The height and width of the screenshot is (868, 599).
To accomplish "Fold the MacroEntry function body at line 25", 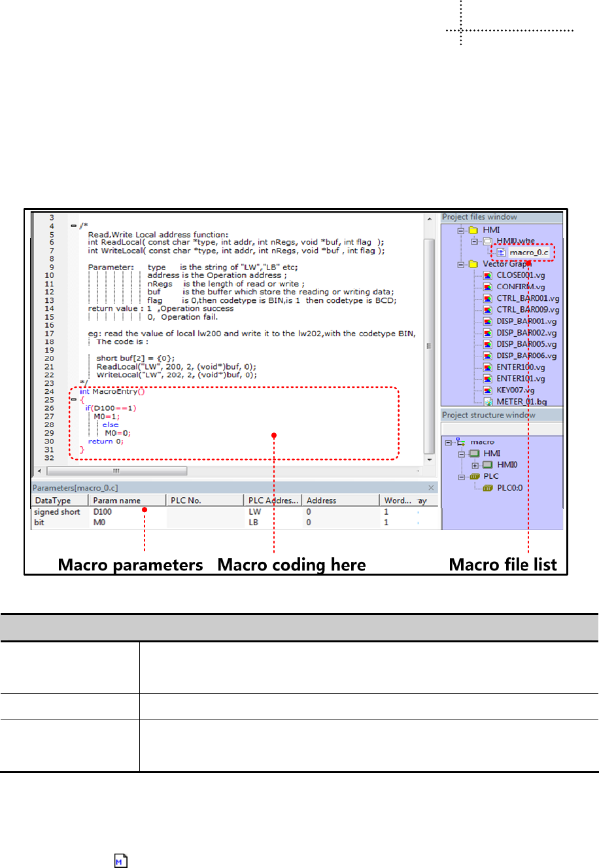I will (x=73, y=400).
